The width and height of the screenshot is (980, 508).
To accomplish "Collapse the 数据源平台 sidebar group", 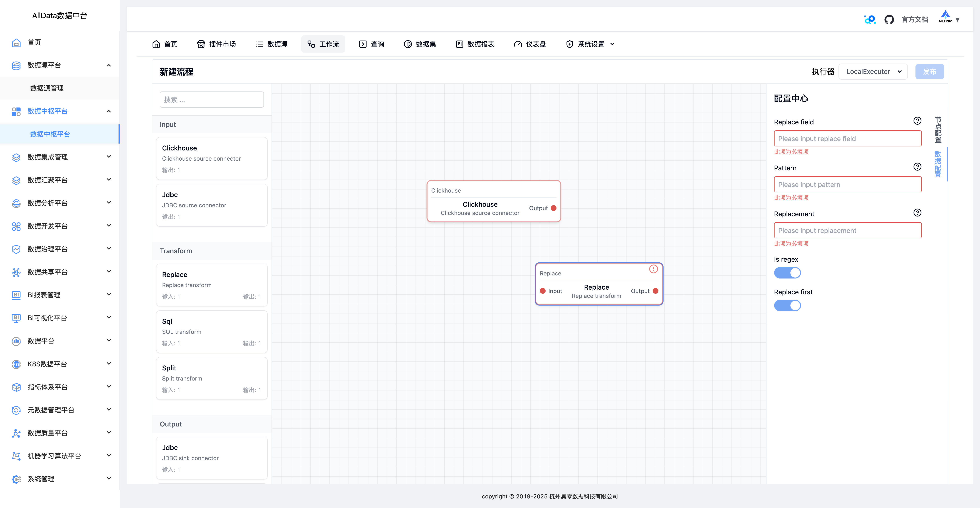I will coord(109,65).
